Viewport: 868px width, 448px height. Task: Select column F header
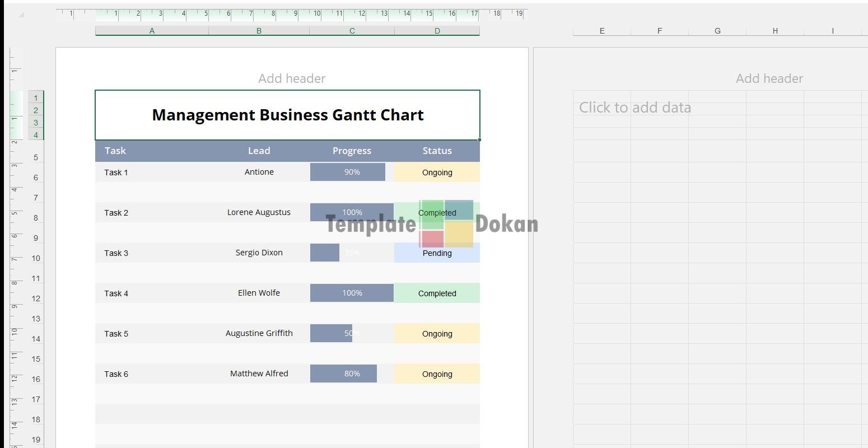click(x=659, y=31)
